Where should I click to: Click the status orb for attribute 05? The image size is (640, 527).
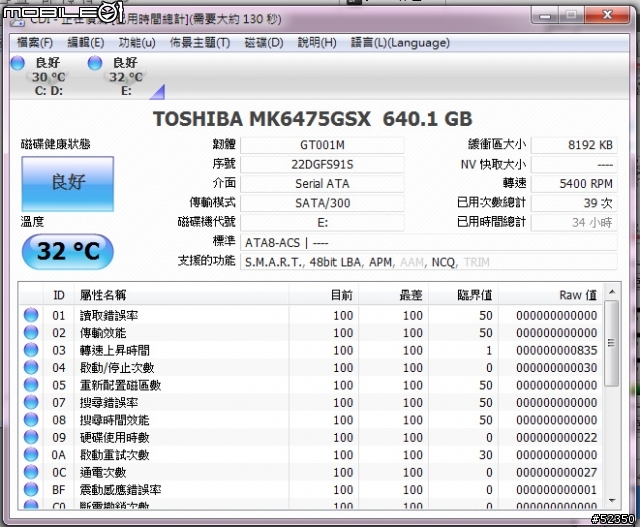pyautogui.click(x=31, y=385)
